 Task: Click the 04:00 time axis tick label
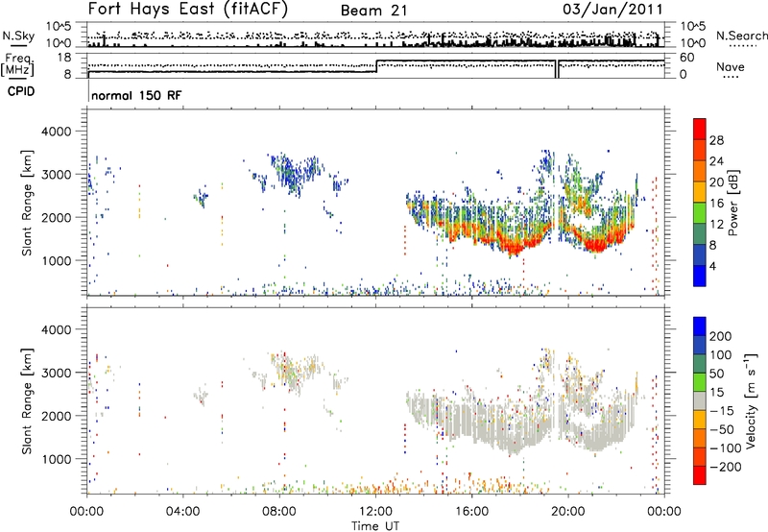point(182,512)
